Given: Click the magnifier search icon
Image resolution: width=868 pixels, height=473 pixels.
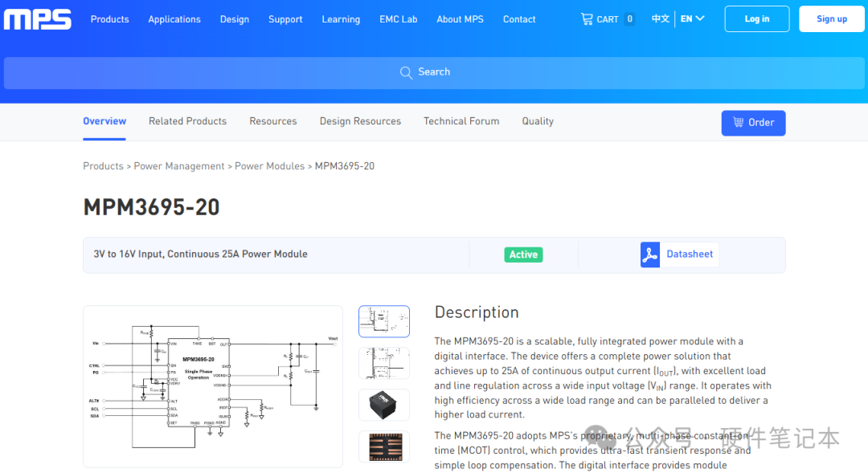Looking at the screenshot, I should [x=406, y=72].
